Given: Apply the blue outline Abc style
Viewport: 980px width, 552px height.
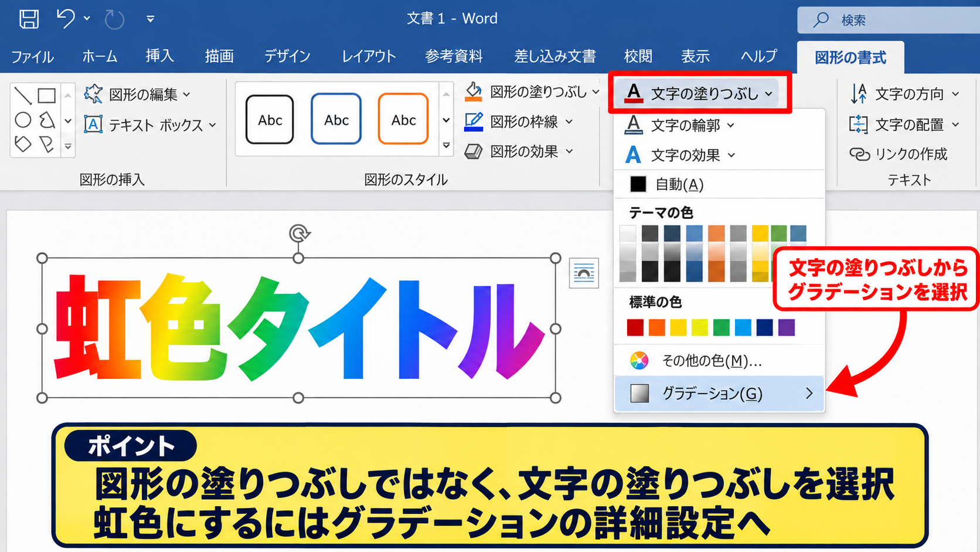Looking at the screenshot, I should (x=336, y=119).
